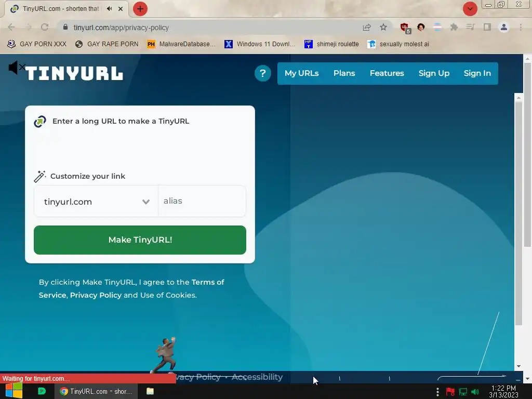Viewport: 532px width, 399px height.
Task: Open the uBlock Origin extension icon
Action: coord(404,28)
